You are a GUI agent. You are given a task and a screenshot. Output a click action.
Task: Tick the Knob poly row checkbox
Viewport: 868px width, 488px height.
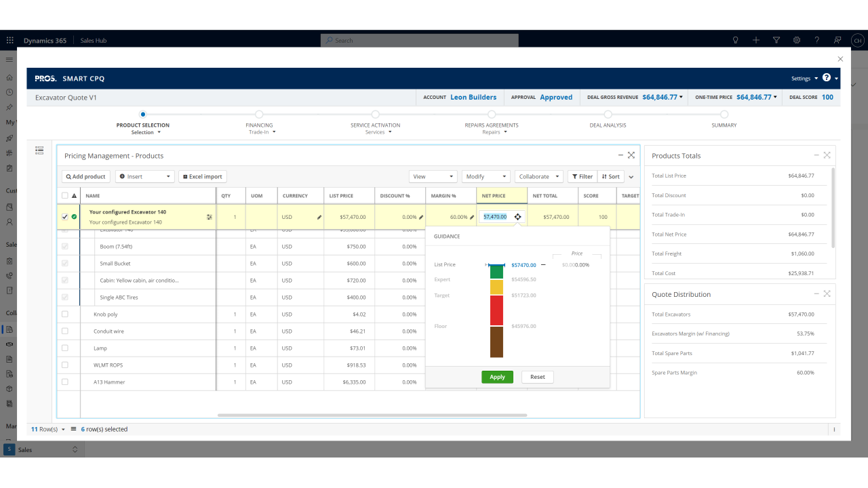coord(65,314)
